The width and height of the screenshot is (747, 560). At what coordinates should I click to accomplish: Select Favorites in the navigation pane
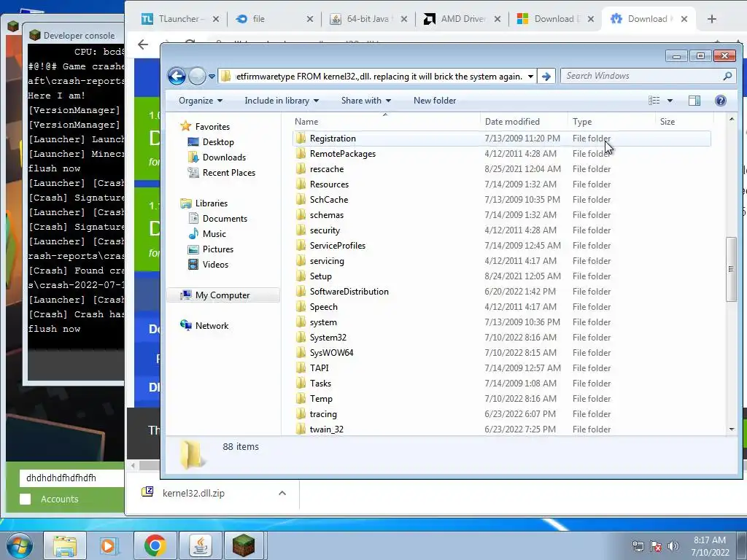click(205, 127)
